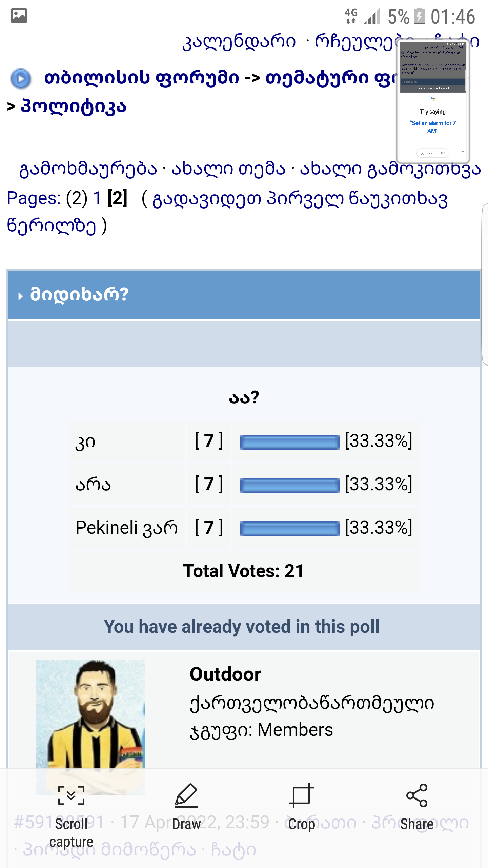Tap the battery status icon
This screenshot has height=868, width=488.
[420, 16]
